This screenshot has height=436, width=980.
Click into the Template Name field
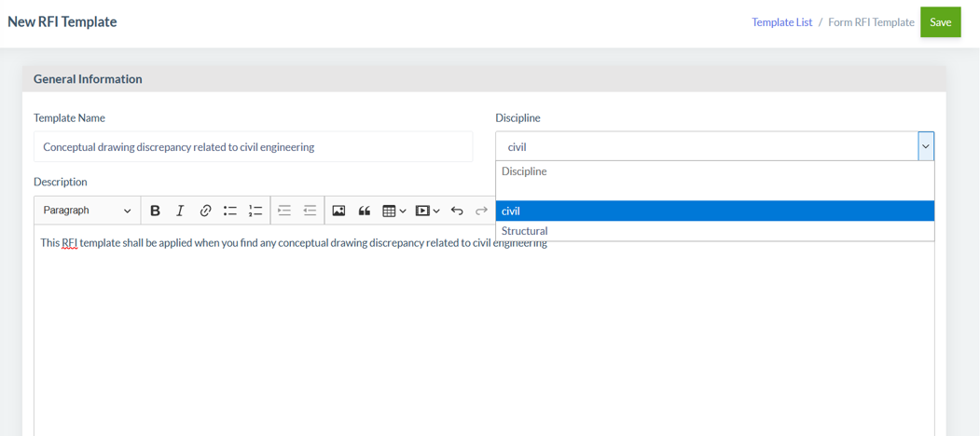click(x=253, y=147)
